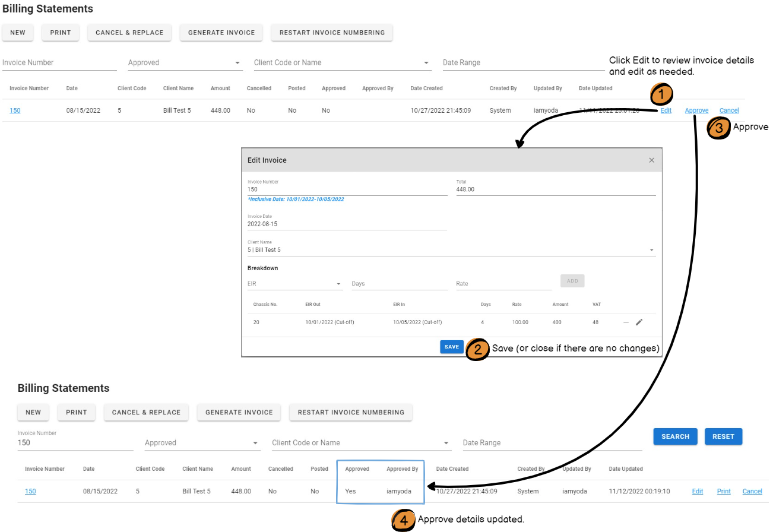The height and width of the screenshot is (532, 773).
Task: Expand the EIR dropdown in Breakdown
Action: point(339,284)
